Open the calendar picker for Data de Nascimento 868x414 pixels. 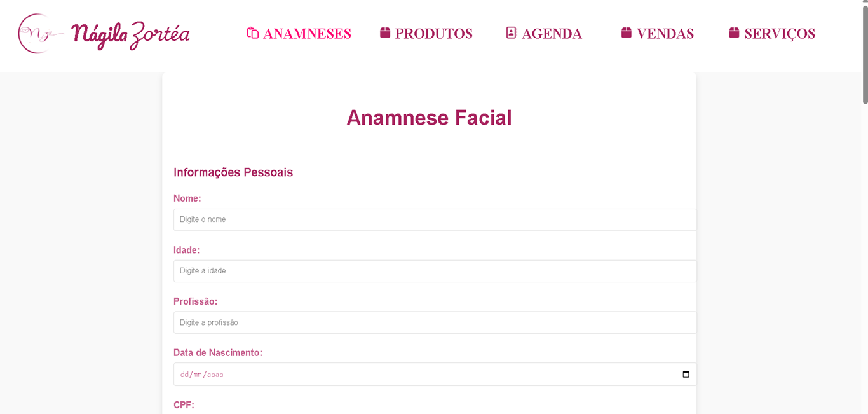pos(686,375)
